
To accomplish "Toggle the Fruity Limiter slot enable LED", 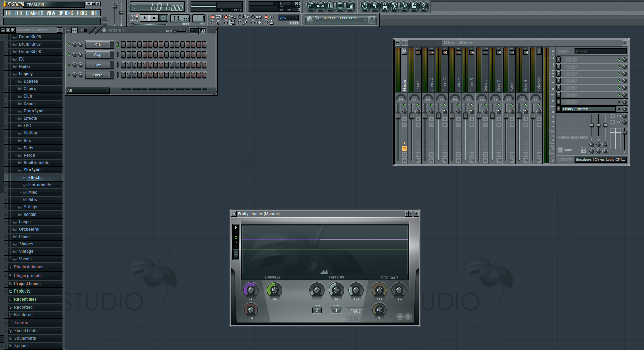I will point(619,109).
